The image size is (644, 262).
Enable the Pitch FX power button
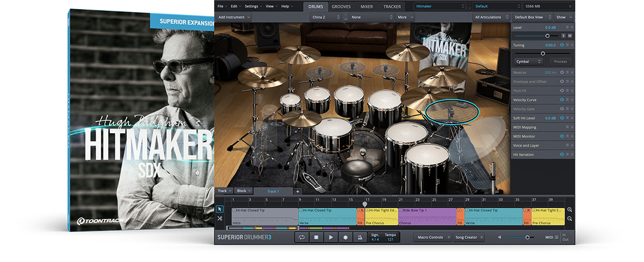562,91
